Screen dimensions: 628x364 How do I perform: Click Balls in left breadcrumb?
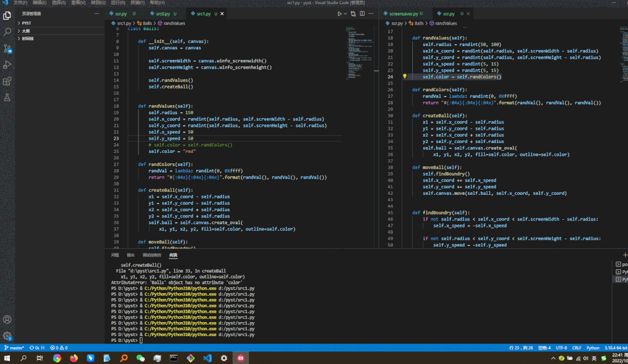pos(145,23)
